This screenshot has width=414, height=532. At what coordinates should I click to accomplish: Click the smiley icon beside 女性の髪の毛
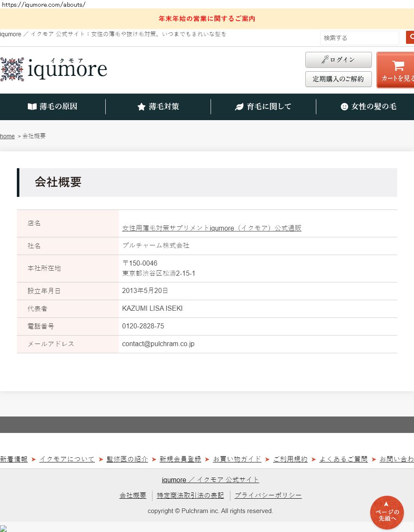344,107
